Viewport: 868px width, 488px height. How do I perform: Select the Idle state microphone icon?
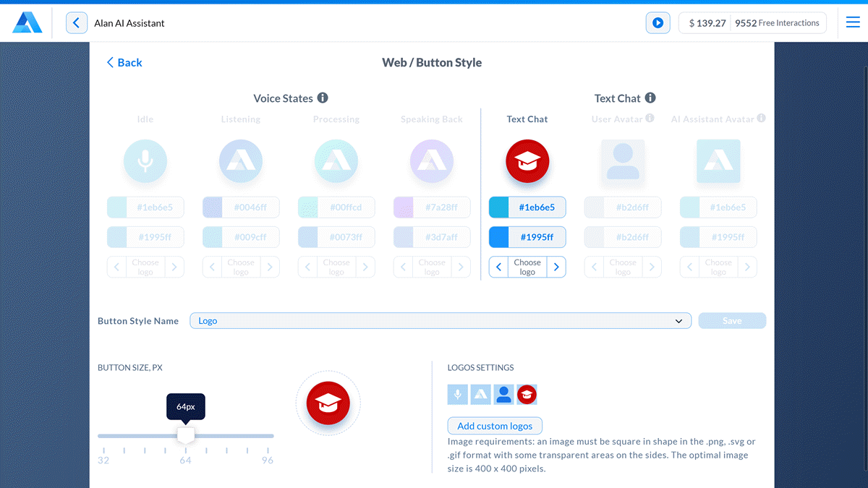145,160
